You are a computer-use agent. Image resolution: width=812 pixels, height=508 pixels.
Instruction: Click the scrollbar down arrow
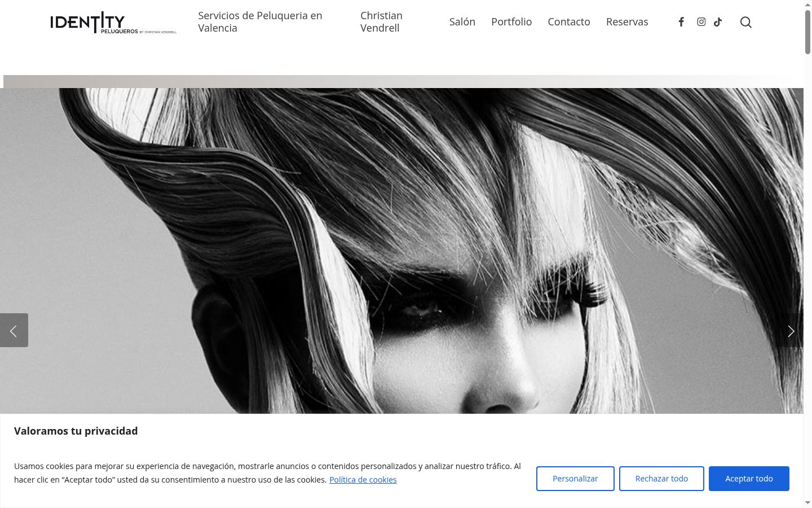pos(807,502)
